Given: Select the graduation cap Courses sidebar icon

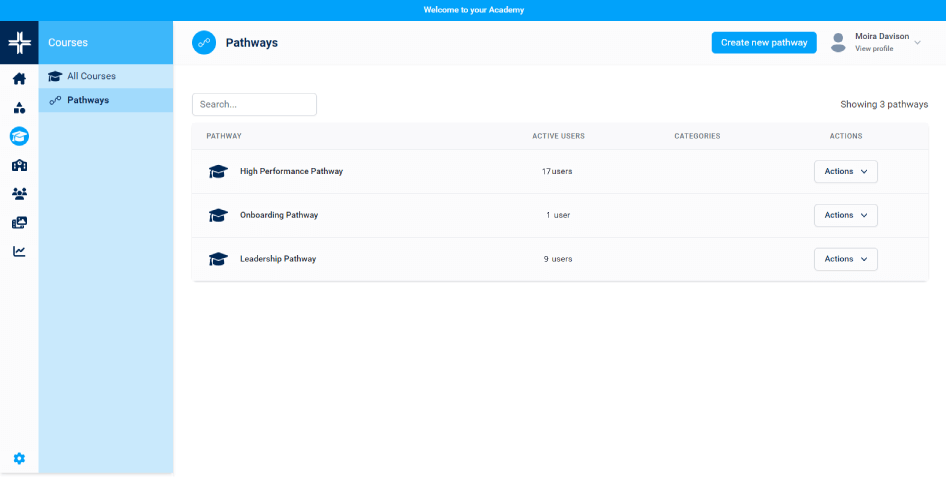Looking at the screenshot, I should click(19, 136).
